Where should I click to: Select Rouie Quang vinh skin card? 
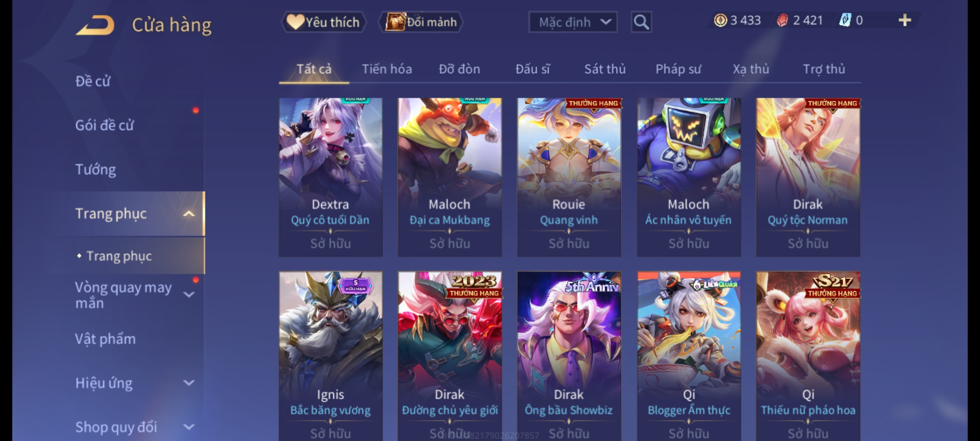(x=569, y=177)
